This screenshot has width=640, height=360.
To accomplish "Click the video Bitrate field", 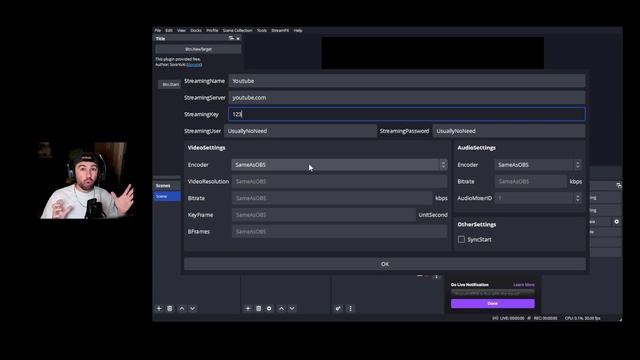I will coord(332,198).
